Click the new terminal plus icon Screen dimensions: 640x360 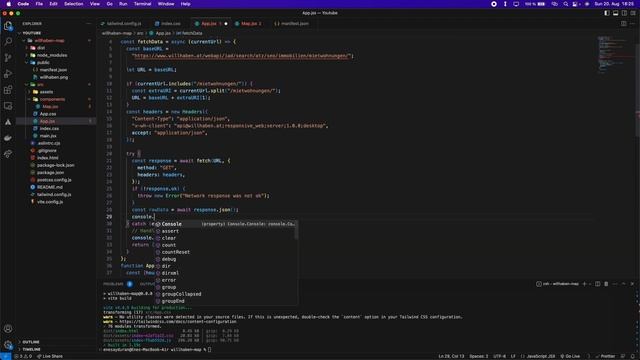[584, 284]
